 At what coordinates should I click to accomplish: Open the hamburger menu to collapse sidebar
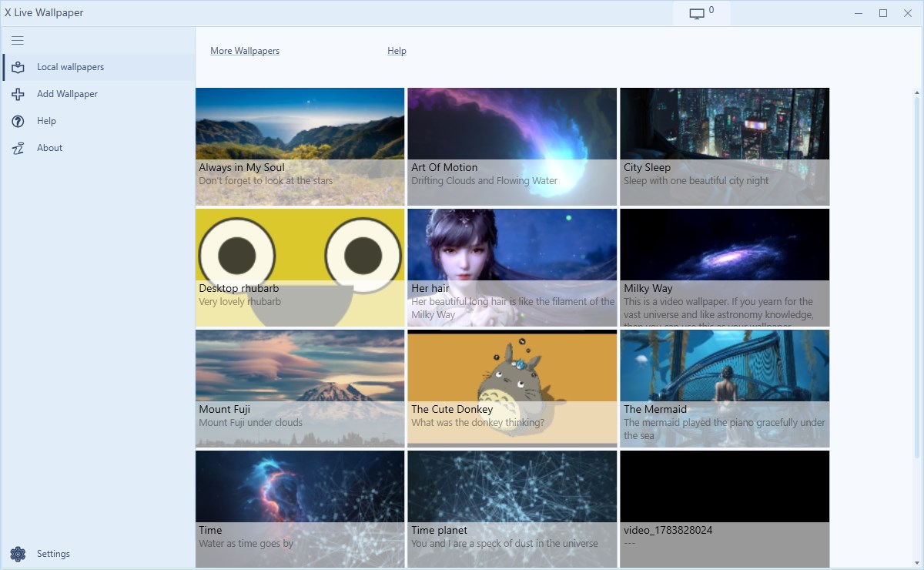tap(17, 40)
